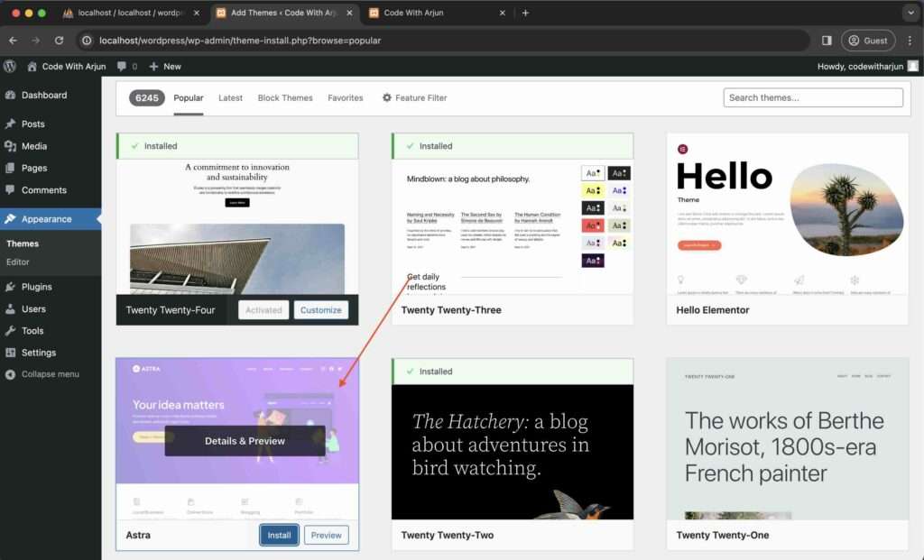Open the Chrome three-dot menu
This screenshot has width=924, height=560.
pyautogui.click(x=910, y=41)
